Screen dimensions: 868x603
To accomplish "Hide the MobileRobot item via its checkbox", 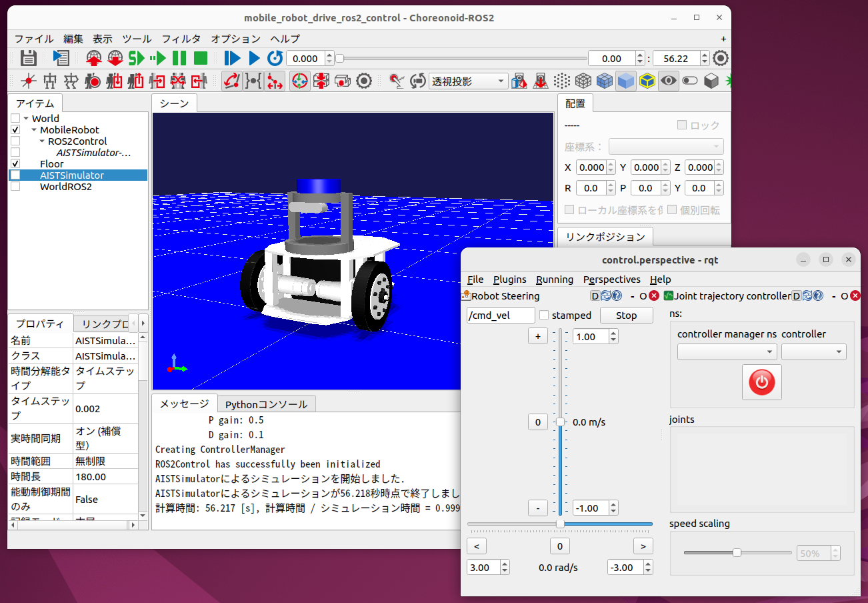I will (x=15, y=129).
